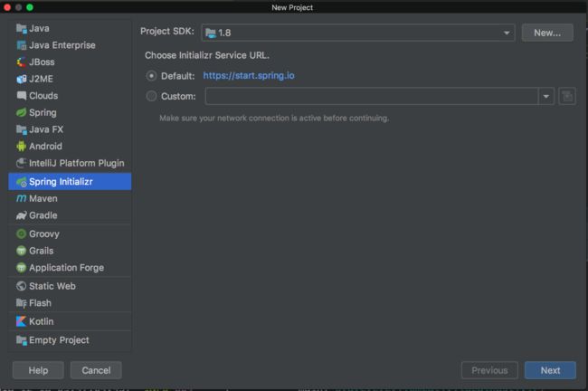Image resolution: width=588 pixels, height=391 pixels.
Task: Choose Gradle project type
Action: 70,215
